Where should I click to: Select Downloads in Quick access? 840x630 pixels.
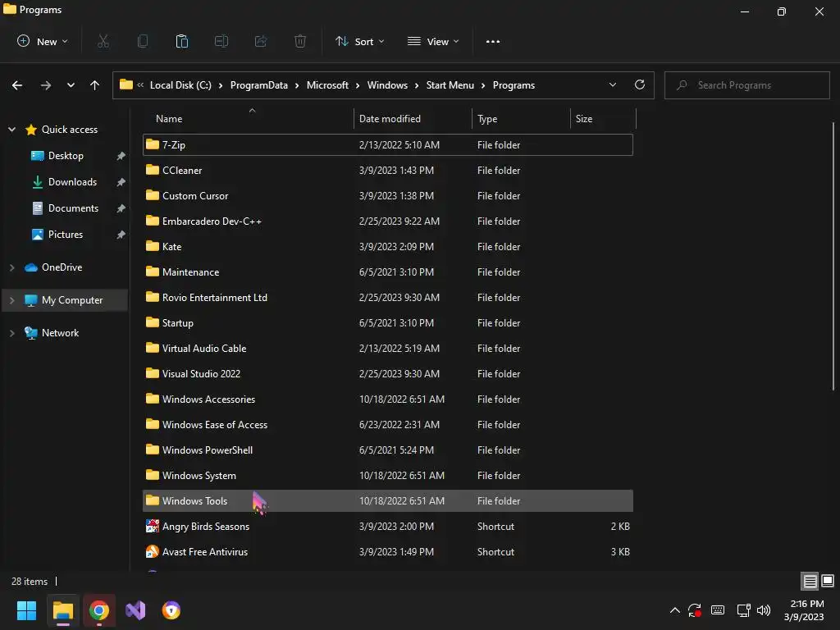click(x=72, y=182)
